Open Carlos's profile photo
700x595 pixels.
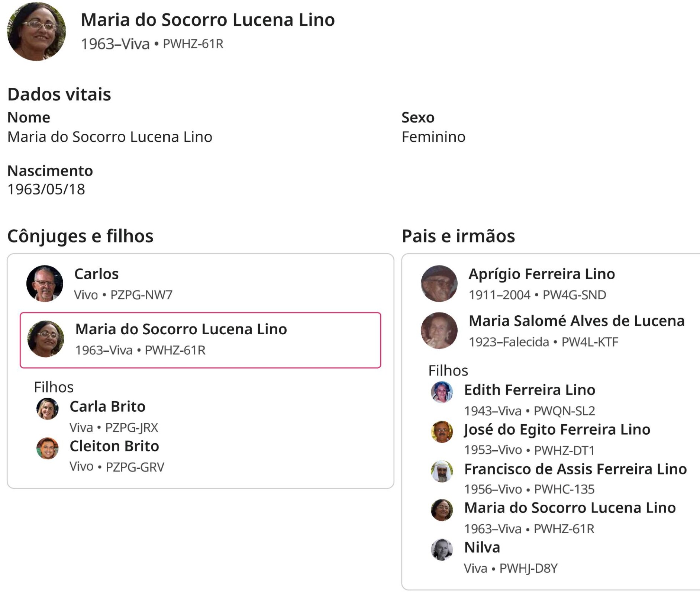[45, 283]
